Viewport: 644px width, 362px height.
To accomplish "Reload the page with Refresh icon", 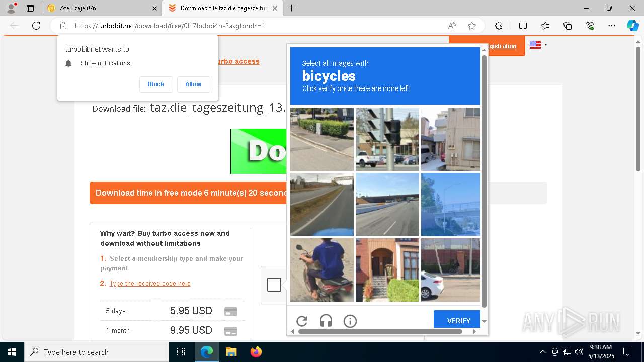I will [x=36, y=26].
